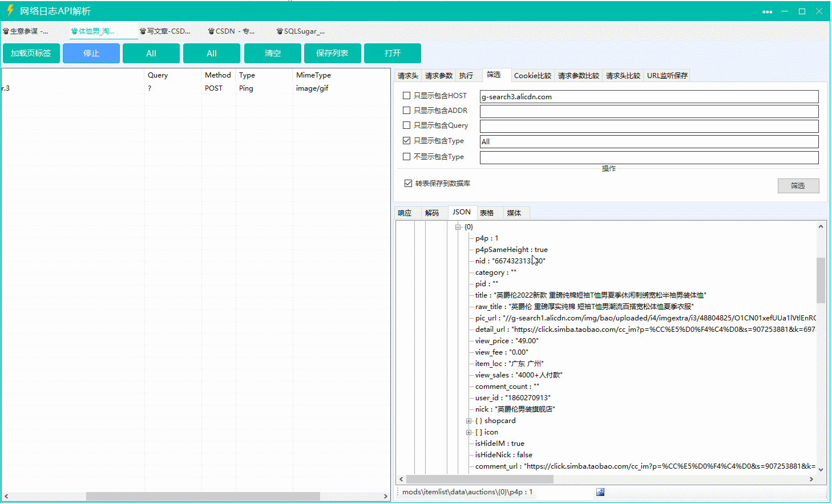
Task: Click the 只显示包含Type input containing All
Action: (x=649, y=142)
